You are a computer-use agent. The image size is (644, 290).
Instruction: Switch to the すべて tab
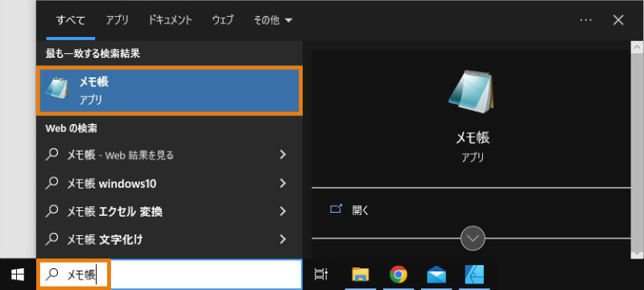pos(71,20)
